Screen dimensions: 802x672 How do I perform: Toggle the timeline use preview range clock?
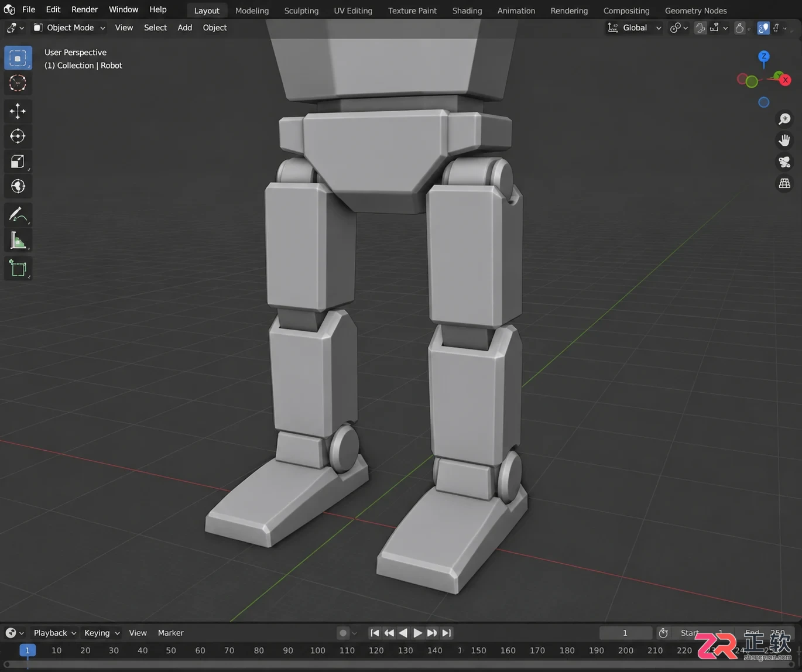(663, 633)
